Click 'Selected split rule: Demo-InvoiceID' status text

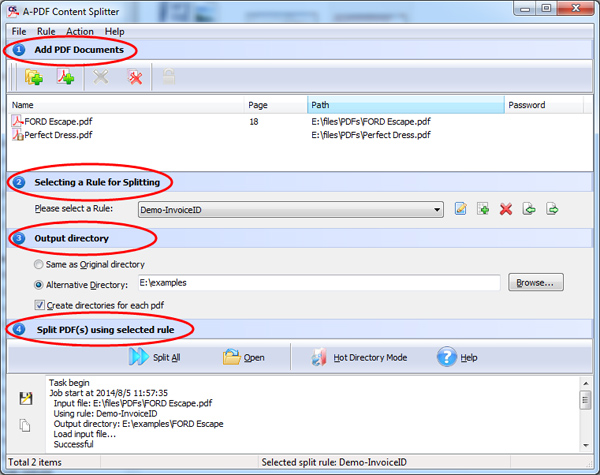click(334, 462)
